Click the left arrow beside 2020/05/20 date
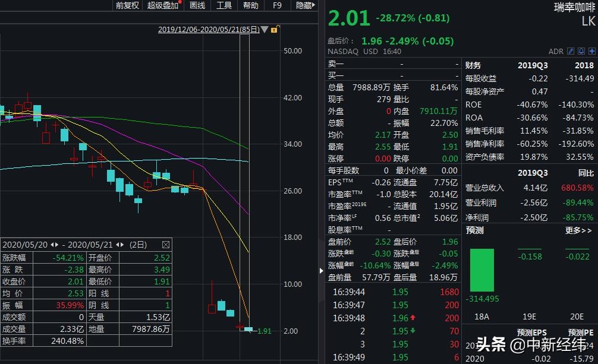 coord(53,243)
